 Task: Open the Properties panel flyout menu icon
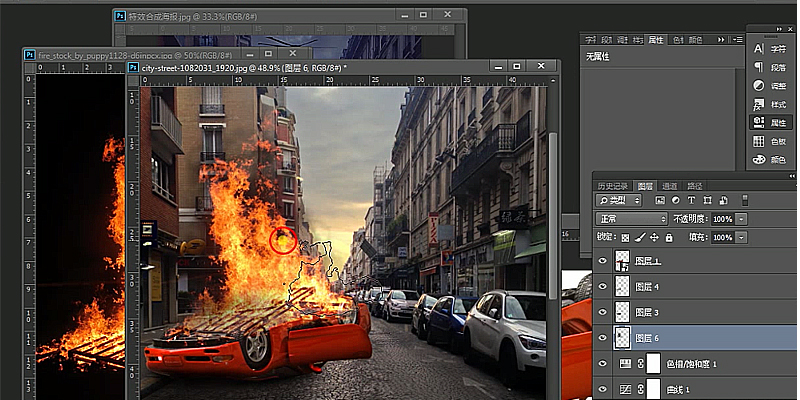point(738,39)
